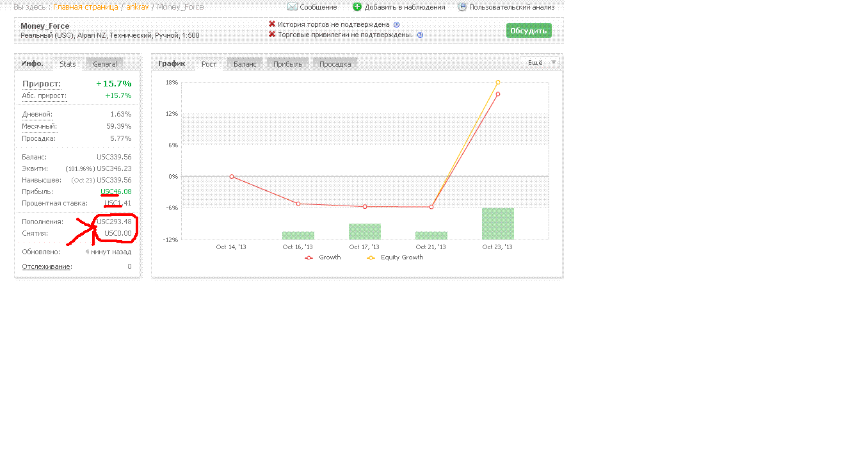Click the Отслеживание link

point(47,266)
